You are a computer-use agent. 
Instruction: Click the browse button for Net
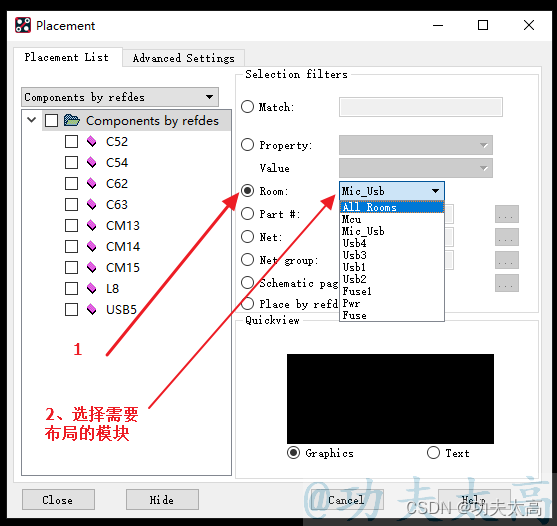pyautogui.click(x=507, y=237)
